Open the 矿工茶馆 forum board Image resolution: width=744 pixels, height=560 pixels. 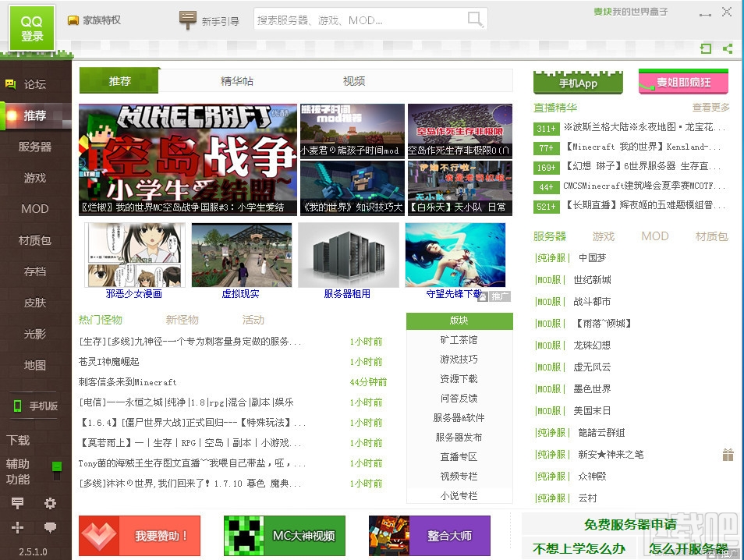459,340
